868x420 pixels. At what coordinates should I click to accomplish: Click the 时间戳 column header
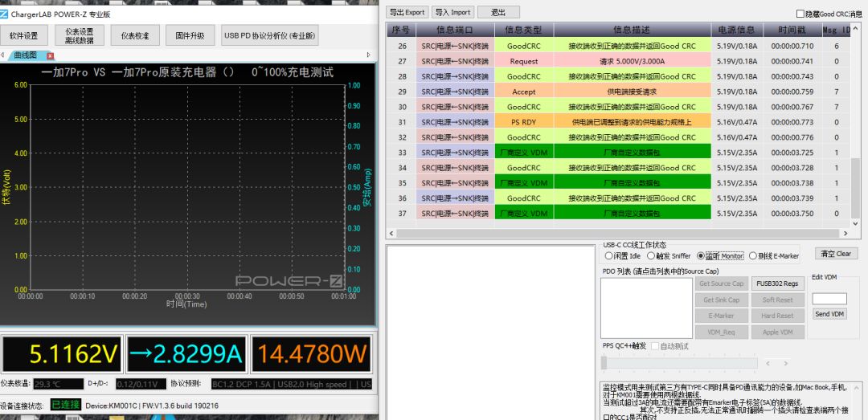[791, 30]
